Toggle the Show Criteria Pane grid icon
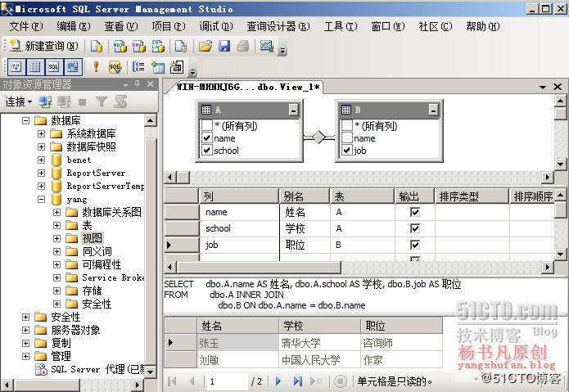This screenshot has height=392, width=569. point(35,67)
